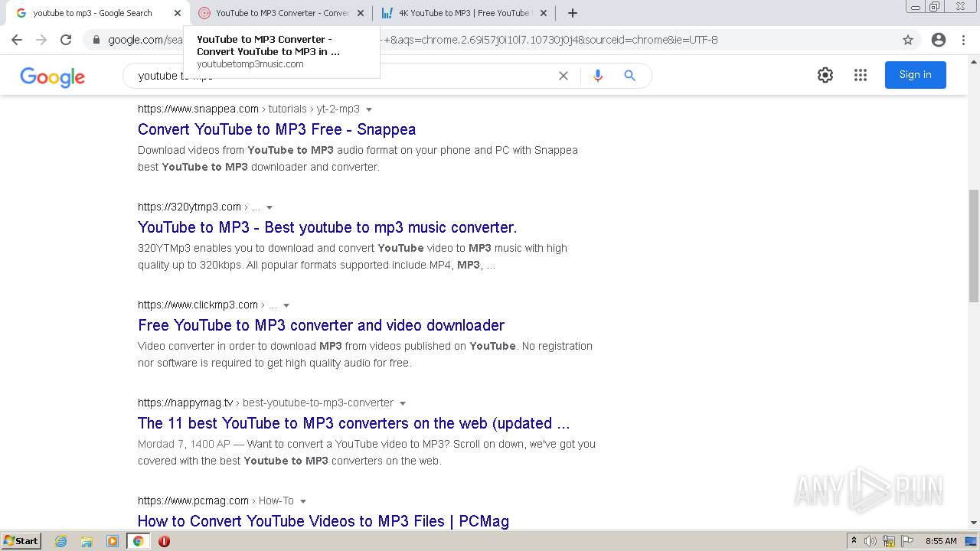Screen dimensions: 980x551
Task: Open Free YouTube to MP3 converter and video downloader
Action: 322,325
